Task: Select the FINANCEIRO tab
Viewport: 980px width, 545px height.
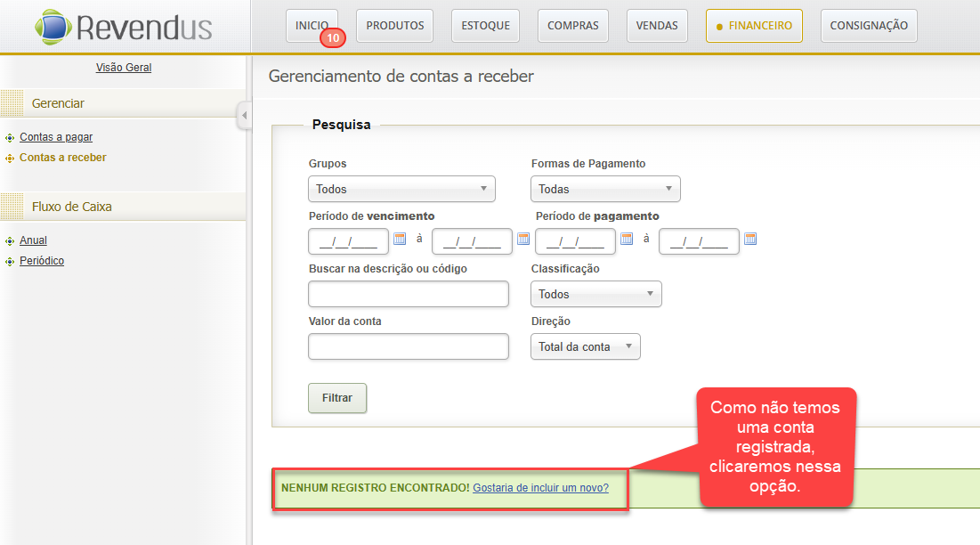Action: pos(755,26)
